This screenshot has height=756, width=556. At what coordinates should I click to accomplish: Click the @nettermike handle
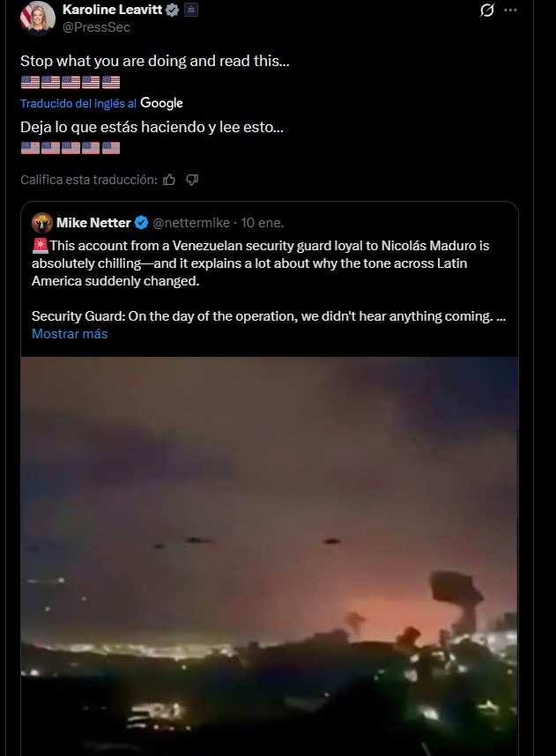point(192,223)
